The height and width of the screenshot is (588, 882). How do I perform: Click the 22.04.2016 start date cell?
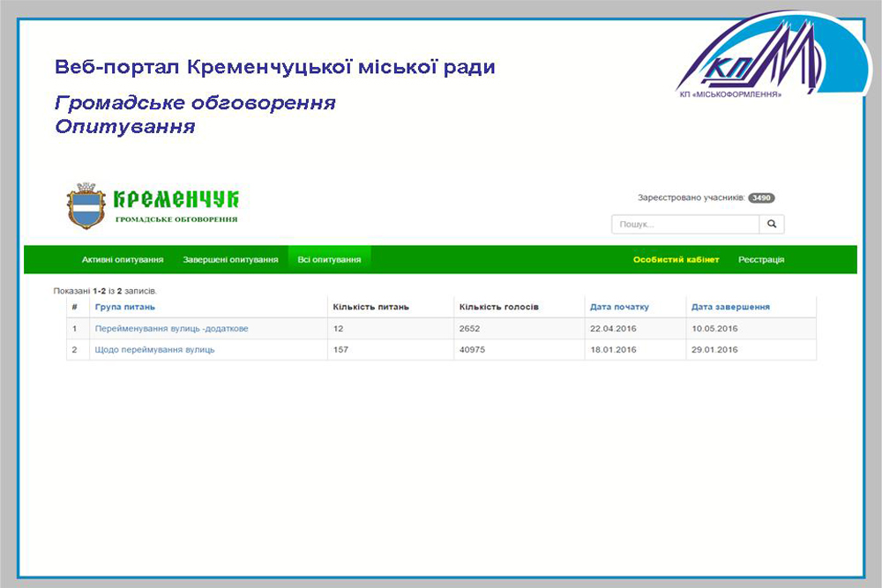click(613, 329)
